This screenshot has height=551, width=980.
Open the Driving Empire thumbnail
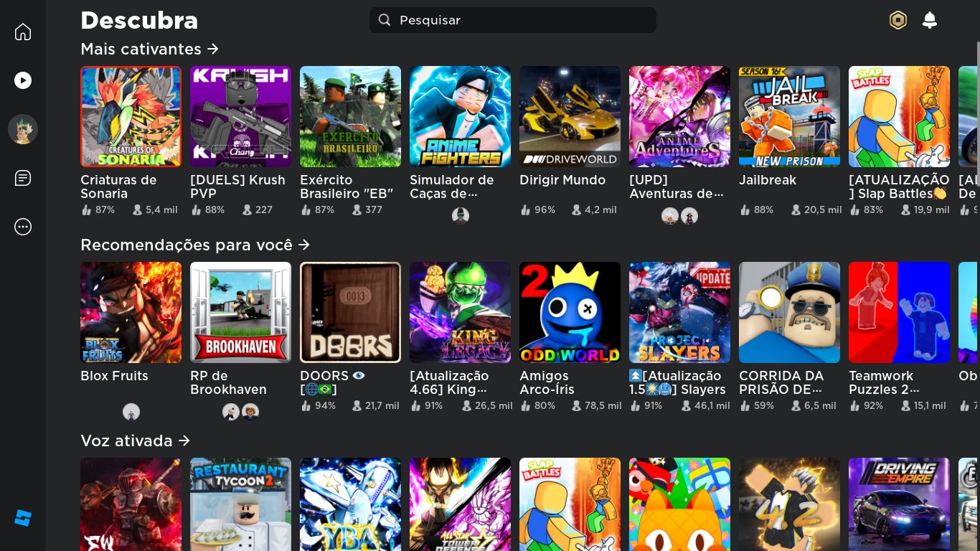point(899,504)
